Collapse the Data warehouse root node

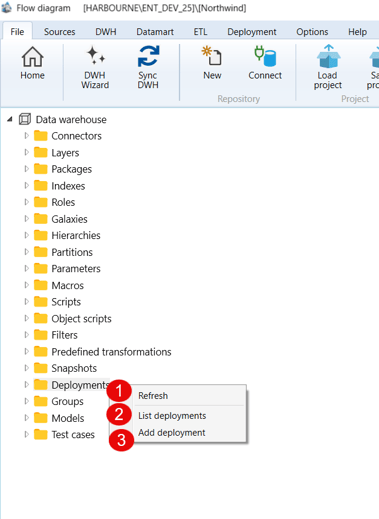10,119
